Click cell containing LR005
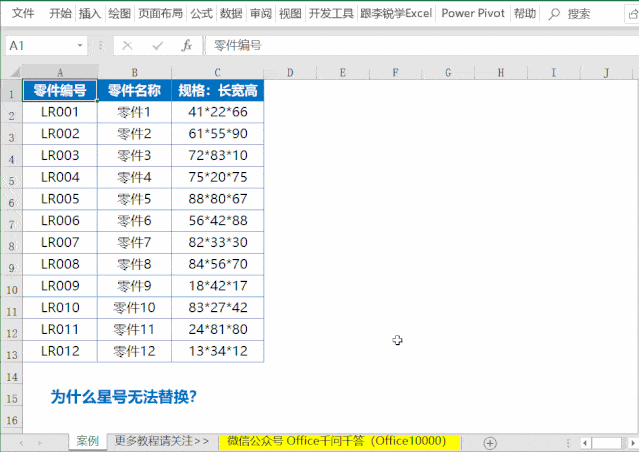 [x=60, y=199]
